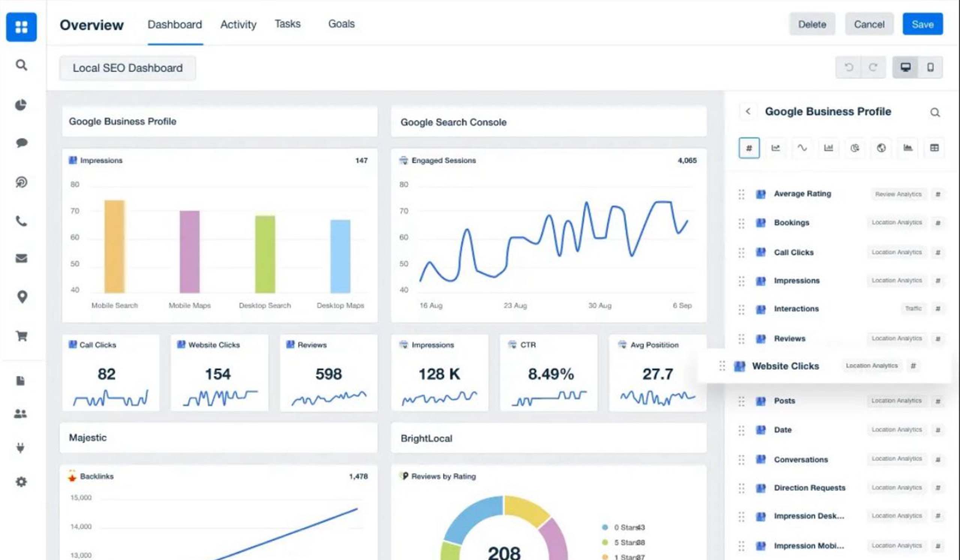Go back from Google Business Profile panel

[748, 111]
